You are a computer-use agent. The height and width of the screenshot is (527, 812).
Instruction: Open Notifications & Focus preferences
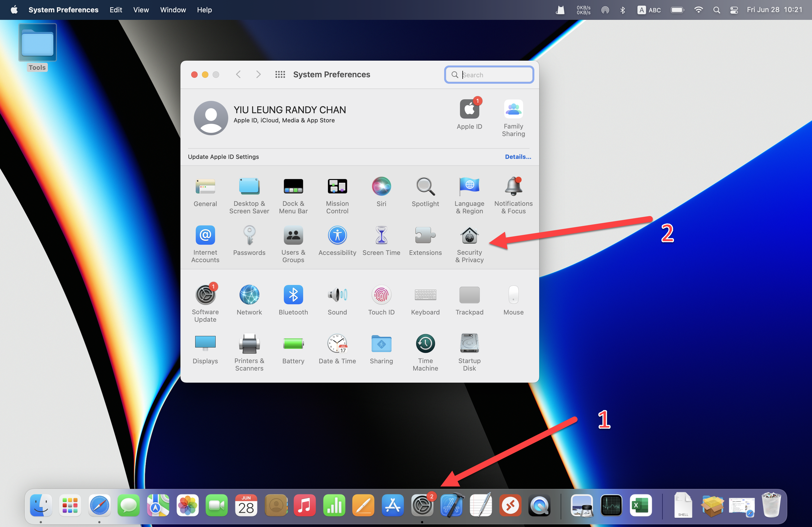point(513,187)
